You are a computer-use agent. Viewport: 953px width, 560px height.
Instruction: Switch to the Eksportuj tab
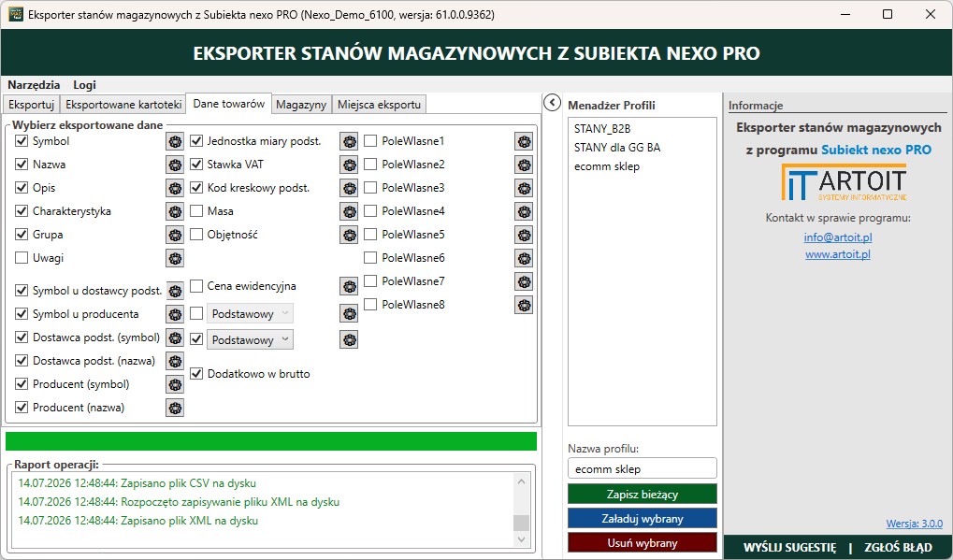[x=32, y=105]
